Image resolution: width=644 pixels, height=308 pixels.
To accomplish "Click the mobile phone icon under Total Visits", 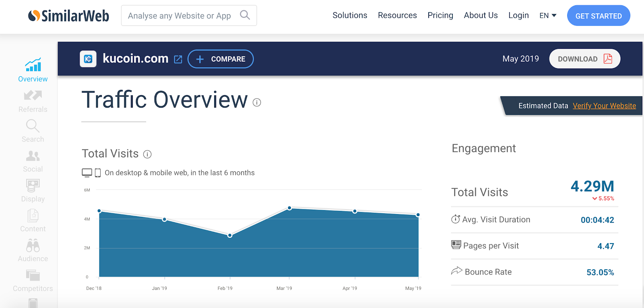I will click(98, 173).
